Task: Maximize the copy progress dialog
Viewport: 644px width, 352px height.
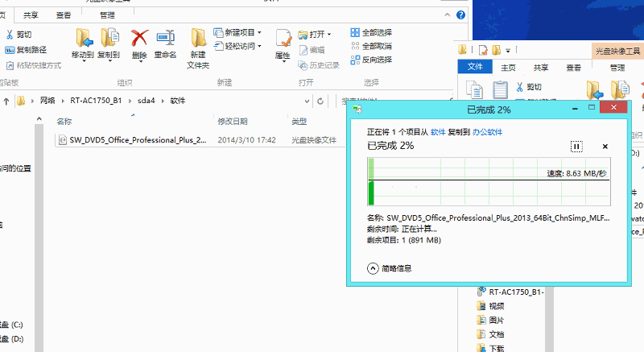Action: [592, 108]
